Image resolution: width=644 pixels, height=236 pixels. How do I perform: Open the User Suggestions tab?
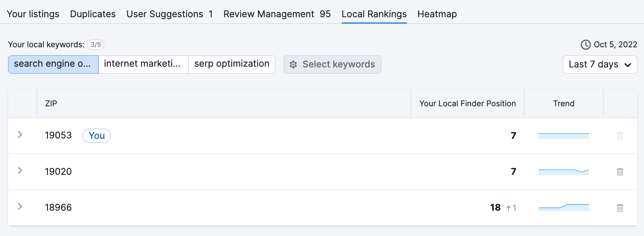pos(169,14)
